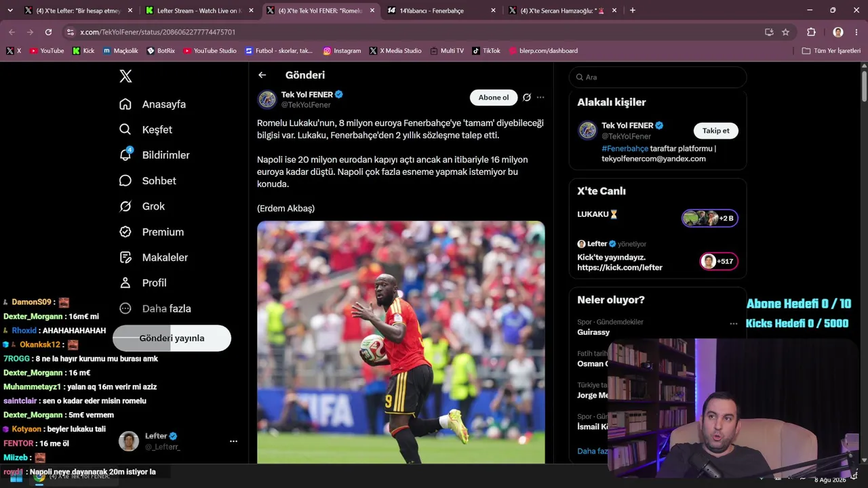Click the X logo in the sidebar
This screenshot has width=868, height=488.
125,76
